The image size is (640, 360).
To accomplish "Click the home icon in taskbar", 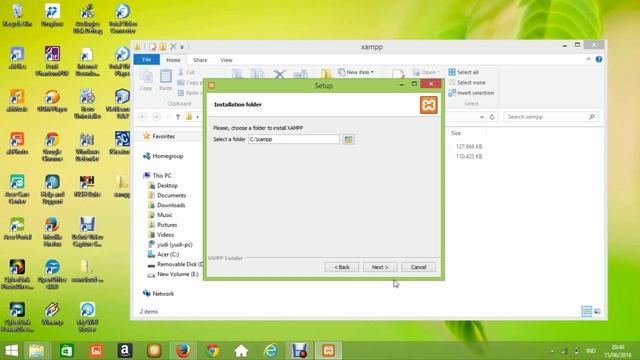I will [241, 351].
